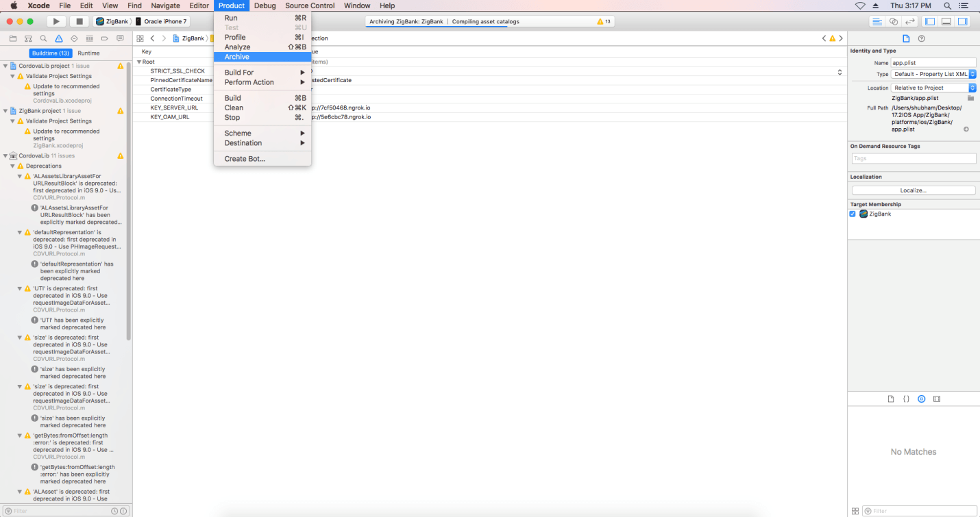The height and width of the screenshot is (517, 980).
Task: Toggle the Utilities panel visibility
Action: (963, 21)
